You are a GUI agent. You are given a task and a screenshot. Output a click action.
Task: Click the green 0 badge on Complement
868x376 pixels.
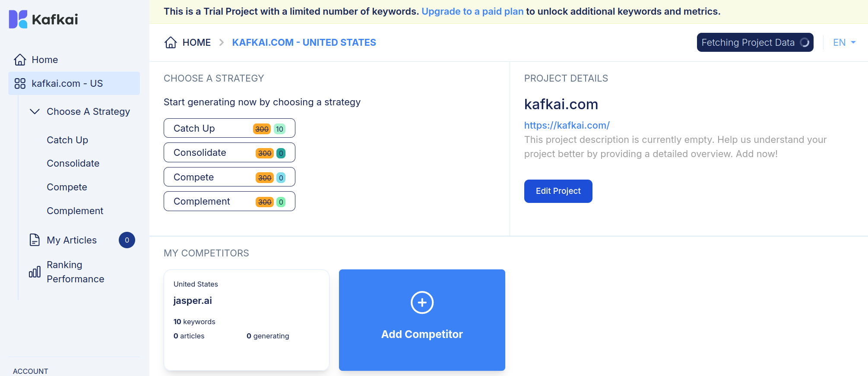(281, 202)
